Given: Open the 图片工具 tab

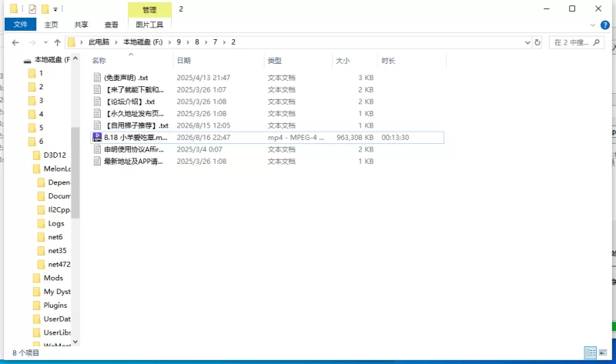Looking at the screenshot, I should pos(149,25).
